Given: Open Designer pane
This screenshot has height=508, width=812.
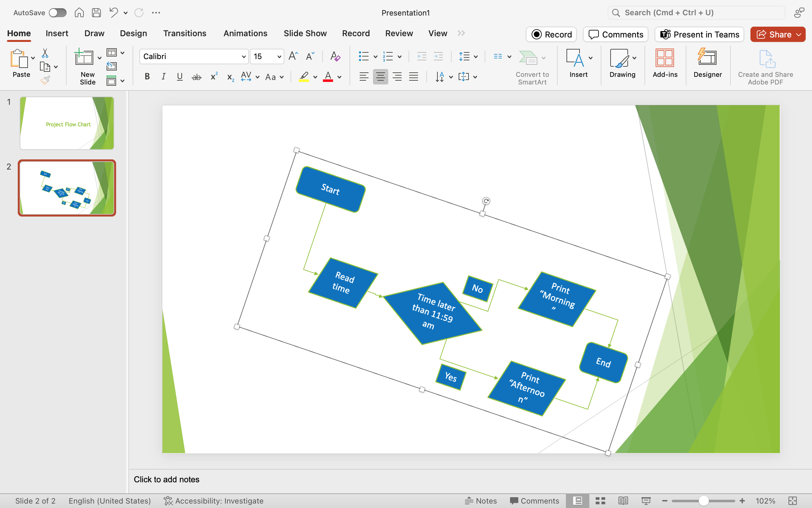Looking at the screenshot, I should pyautogui.click(x=708, y=63).
